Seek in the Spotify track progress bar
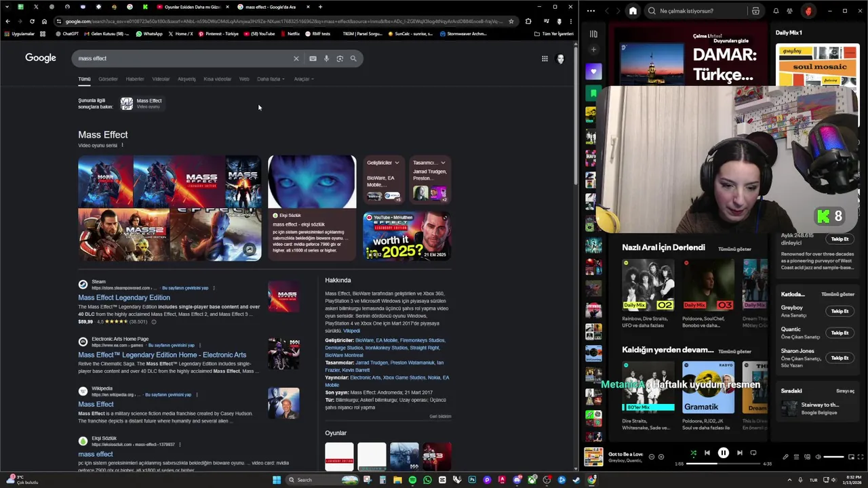The image size is (868, 488). click(723, 464)
